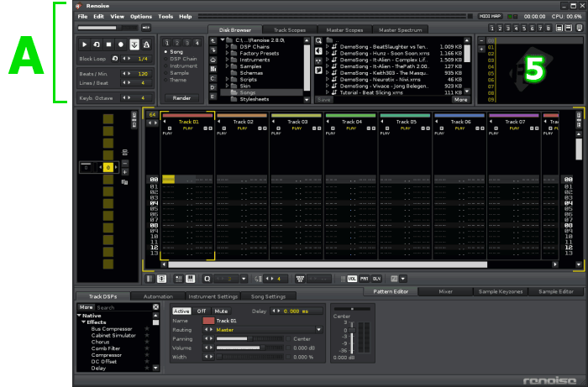The height and width of the screenshot is (387, 588).
Task: Select drive D: in the Disk Browser
Action: pyautogui.click(x=213, y=87)
